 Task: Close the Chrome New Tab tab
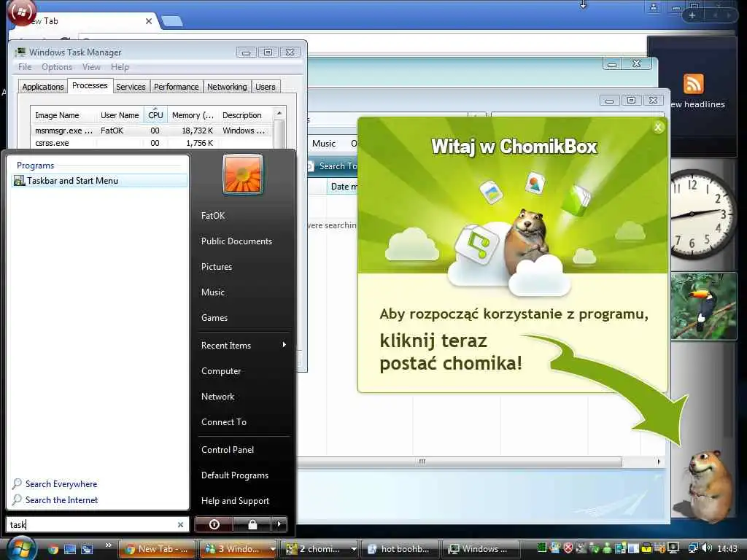149,21
